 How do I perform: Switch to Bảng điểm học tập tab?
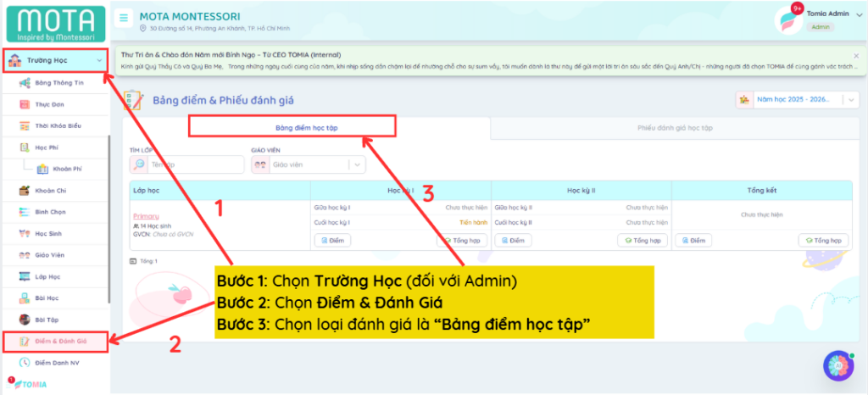coord(292,127)
